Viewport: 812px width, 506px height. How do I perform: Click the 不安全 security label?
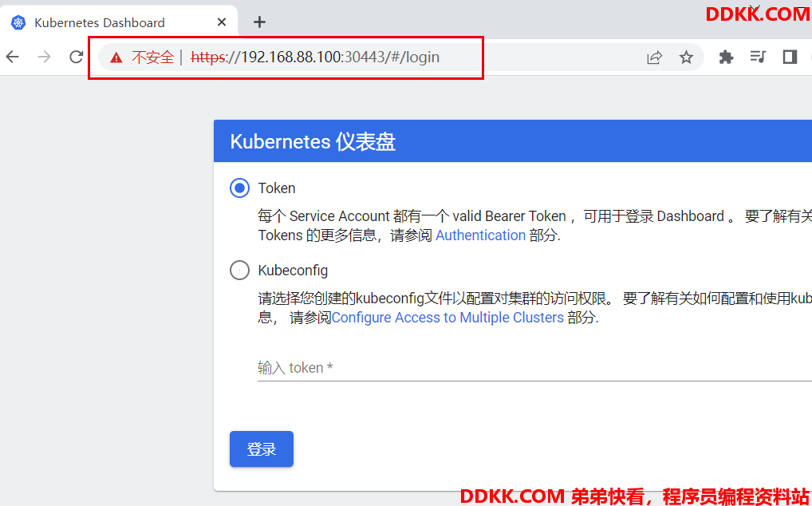(x=153, y=57)
